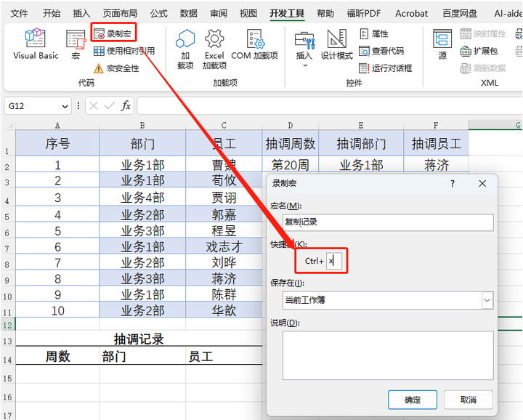Image resolution: width=523 pixels, height=420 pixels.
Task: Click 映射属性 map properties
Action: click(483, 33)
